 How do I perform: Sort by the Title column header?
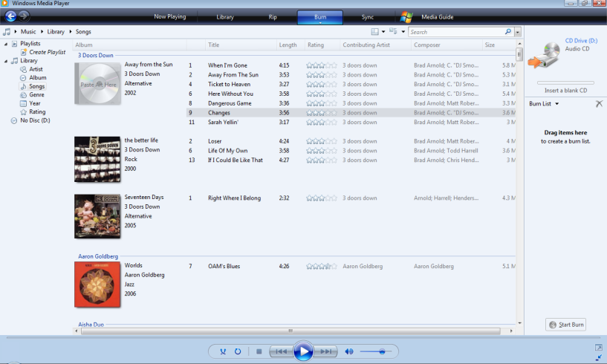coord(241,45)
